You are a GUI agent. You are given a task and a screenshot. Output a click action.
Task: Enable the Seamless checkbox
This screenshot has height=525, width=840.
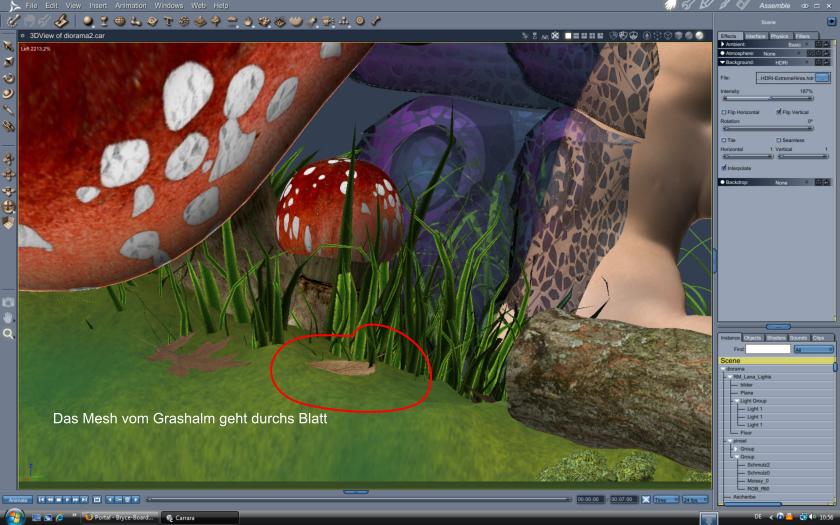(x=778, y=140)
